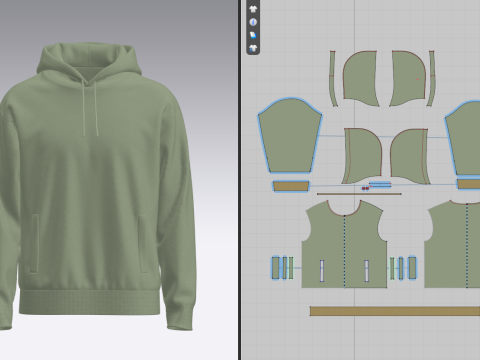
Task: Select the narrow hood strip beside upper-right hood piece
Action: click(x=431, y=79)
